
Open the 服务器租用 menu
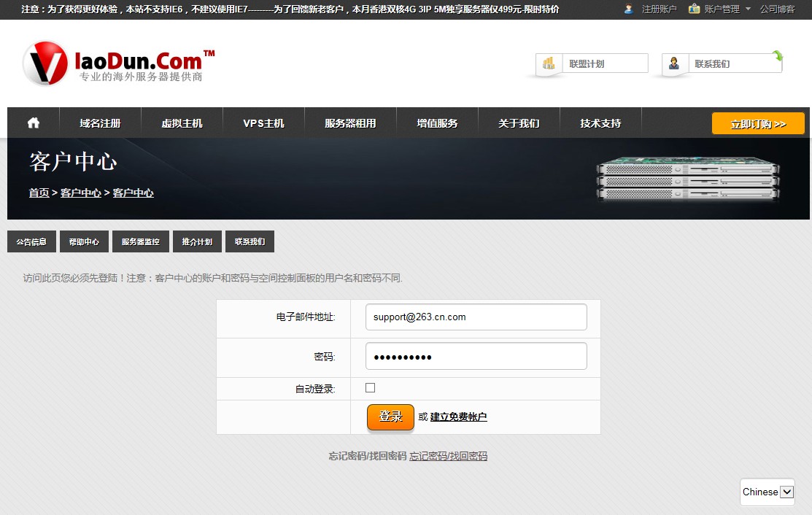[351, 123]
